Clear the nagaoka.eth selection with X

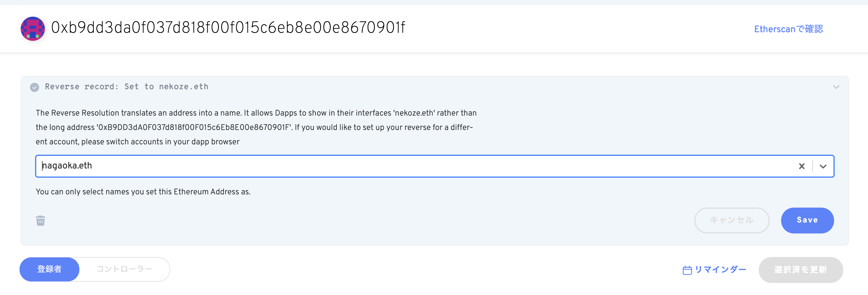802,166
